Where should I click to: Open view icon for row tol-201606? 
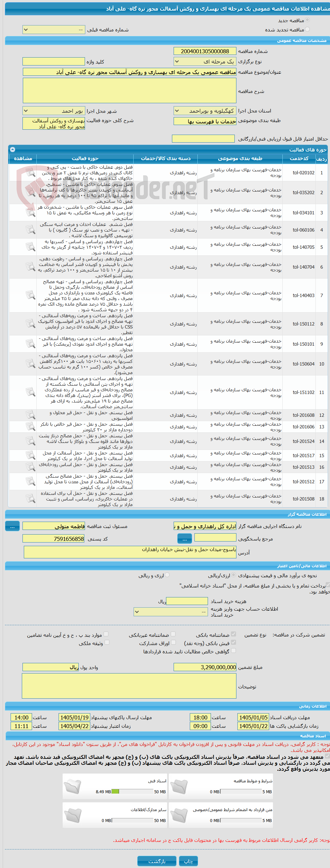pos(30,426)
